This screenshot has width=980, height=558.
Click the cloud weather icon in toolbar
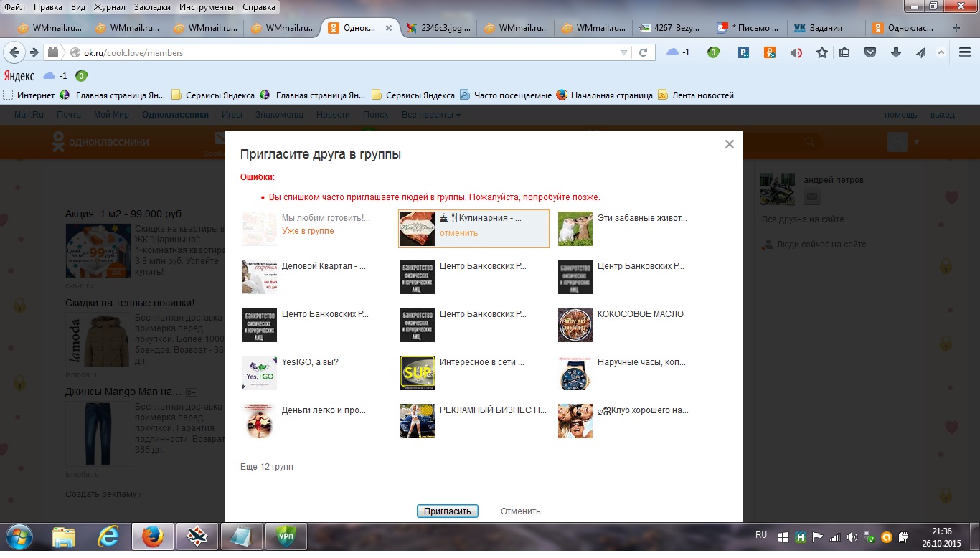tap(672, 52)
